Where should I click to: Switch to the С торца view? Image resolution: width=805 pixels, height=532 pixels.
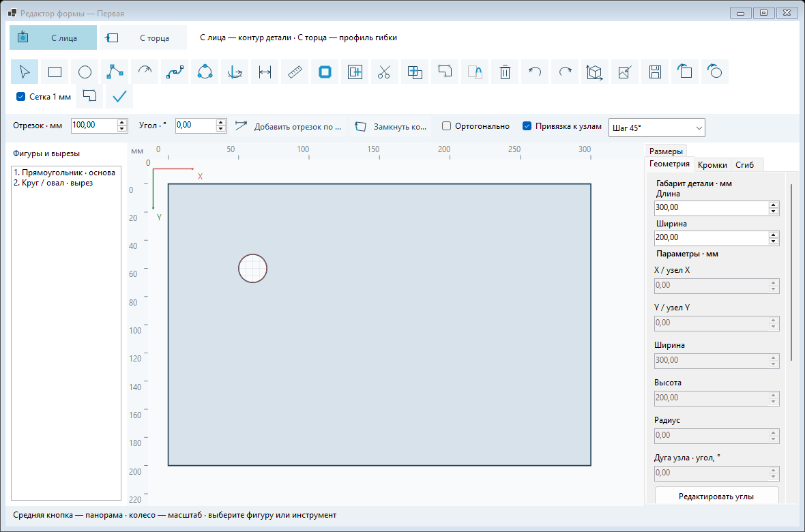pyautogui.click(x=143, y=38)
